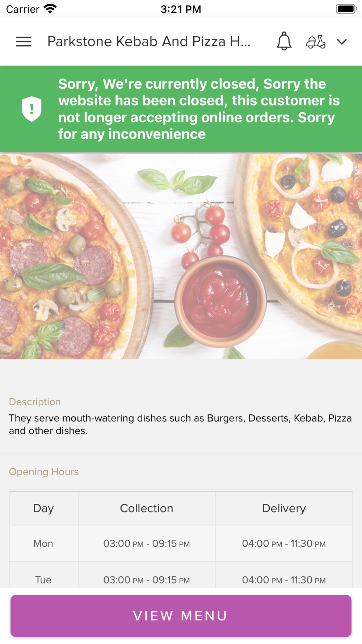Select the Day column header
The height and width of the screenshot is (644, 362).
[x=43, y=508]
